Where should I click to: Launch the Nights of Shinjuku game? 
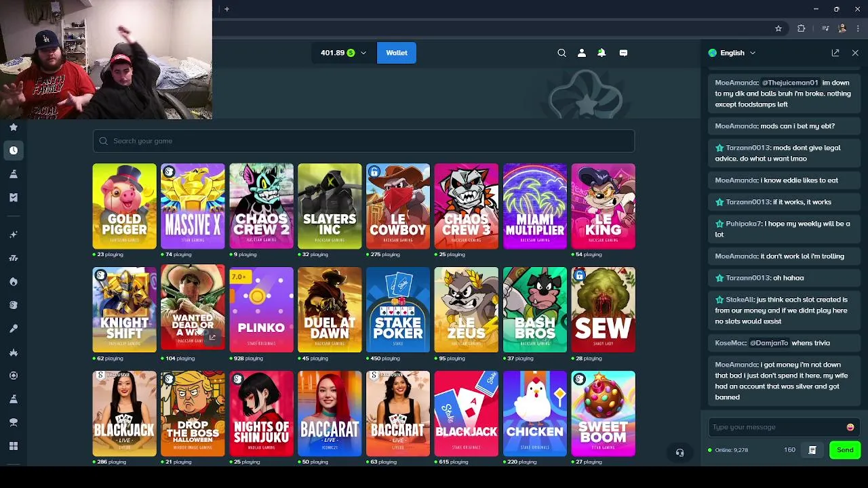261,413
